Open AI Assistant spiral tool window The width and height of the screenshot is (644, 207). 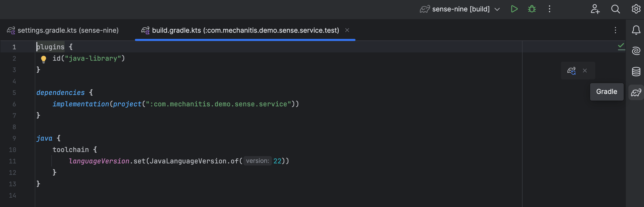636,51
